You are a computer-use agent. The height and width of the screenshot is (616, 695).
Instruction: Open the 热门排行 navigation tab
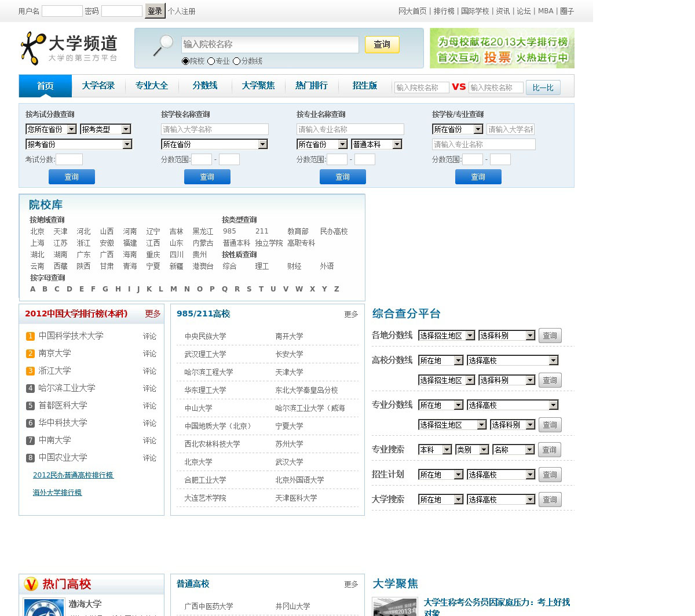coord(311,86)
